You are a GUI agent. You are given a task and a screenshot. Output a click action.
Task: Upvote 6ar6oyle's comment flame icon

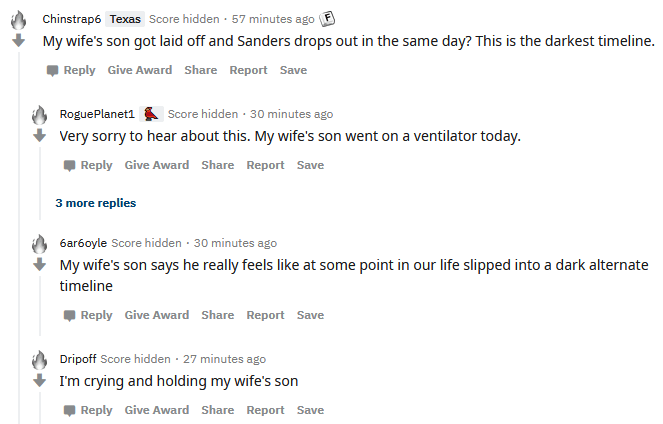39,244
